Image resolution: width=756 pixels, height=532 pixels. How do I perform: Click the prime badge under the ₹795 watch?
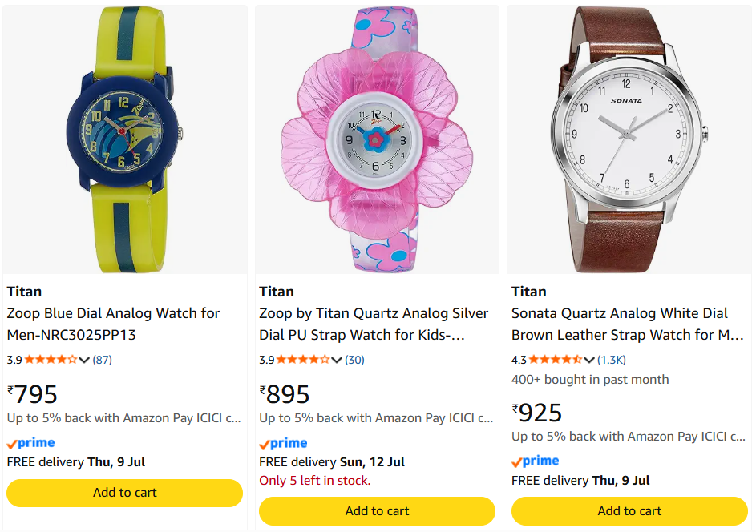[x=30, y=443]
